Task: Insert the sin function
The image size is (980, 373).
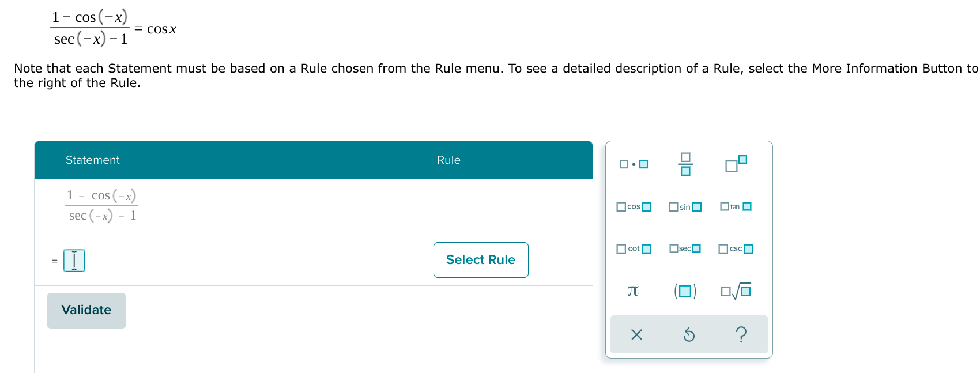Action: coord(685,206)
